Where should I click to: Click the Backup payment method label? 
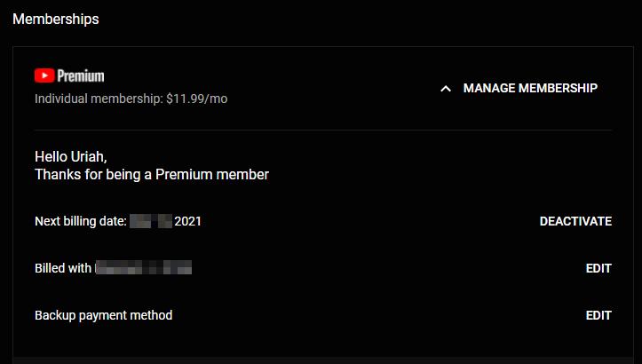[104, 315]
